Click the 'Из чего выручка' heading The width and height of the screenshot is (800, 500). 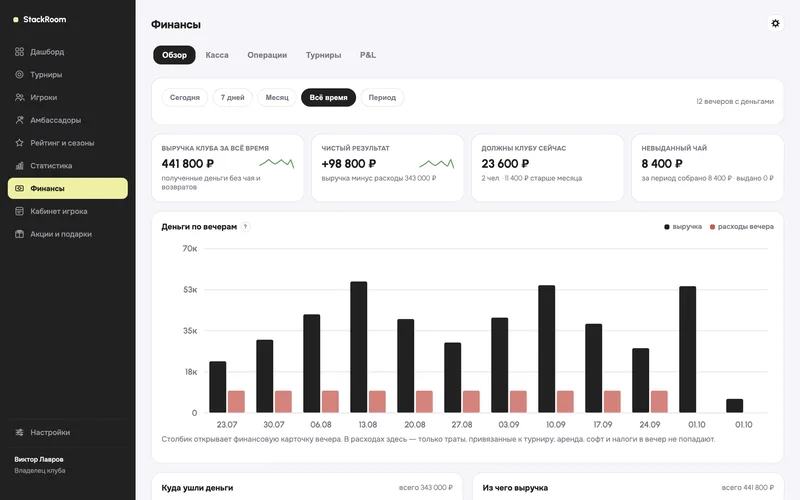point(515,488)
